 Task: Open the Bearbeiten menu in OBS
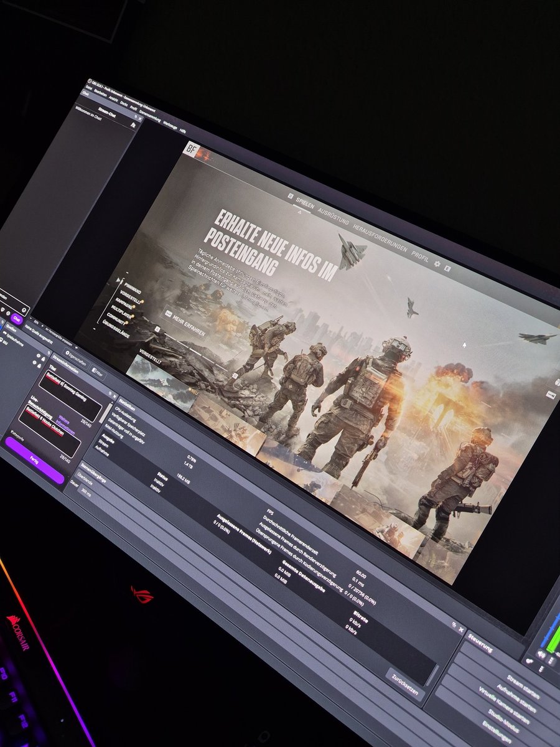(100, 93)
